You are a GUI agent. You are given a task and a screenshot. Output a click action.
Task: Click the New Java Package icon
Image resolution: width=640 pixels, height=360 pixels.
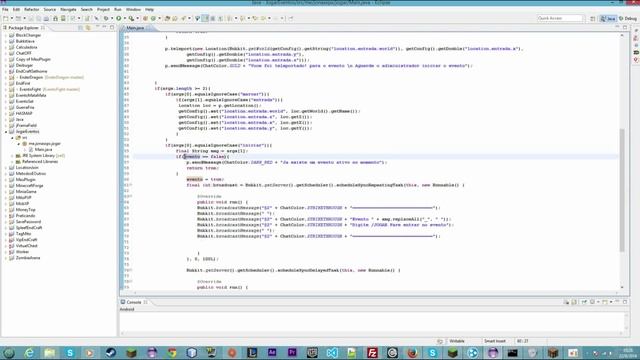coord(145,18)
